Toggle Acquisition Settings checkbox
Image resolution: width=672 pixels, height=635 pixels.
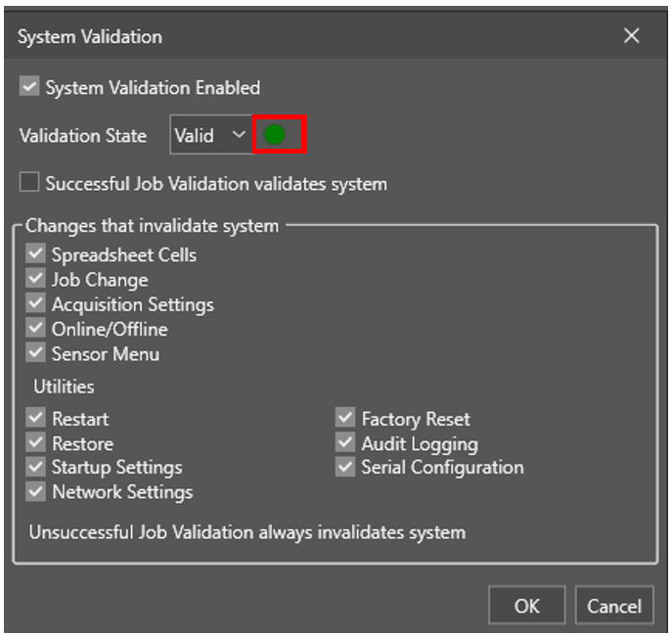(36, 304)
